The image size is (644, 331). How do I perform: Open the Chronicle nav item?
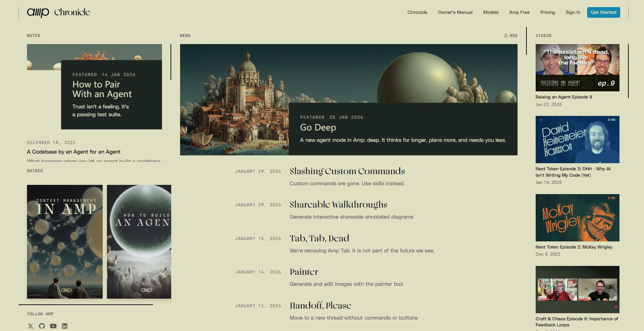[x=417, y=12]
